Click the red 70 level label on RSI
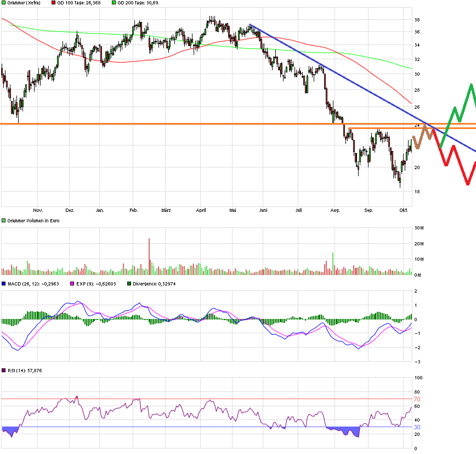476x454 pixels. point(417,399)
